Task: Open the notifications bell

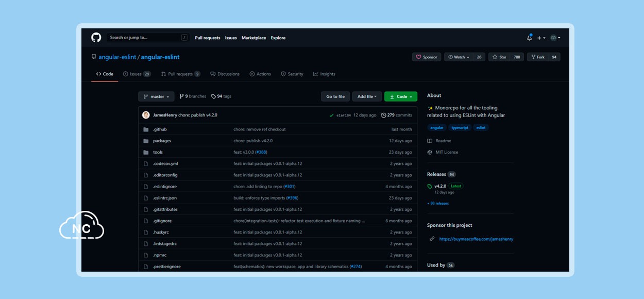Action: pyautogui.click(x=529, y=38)
